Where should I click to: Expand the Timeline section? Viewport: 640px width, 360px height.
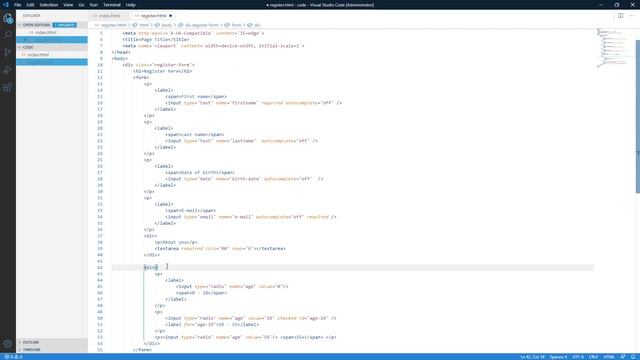(x=52, y=349)
